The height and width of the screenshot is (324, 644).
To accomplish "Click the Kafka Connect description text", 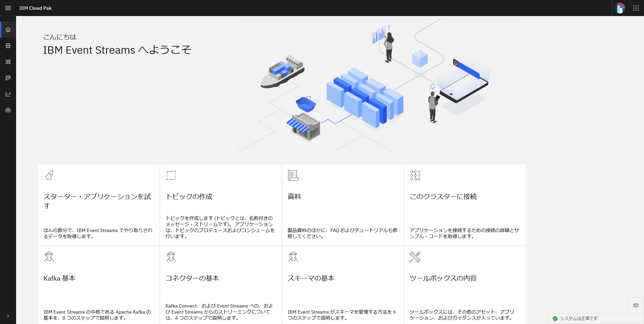I will (x=219, y=312).
